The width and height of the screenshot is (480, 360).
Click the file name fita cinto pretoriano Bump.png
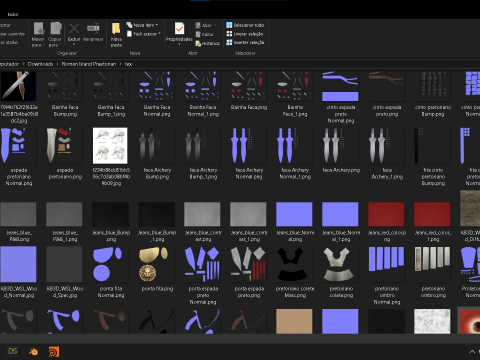433,177
